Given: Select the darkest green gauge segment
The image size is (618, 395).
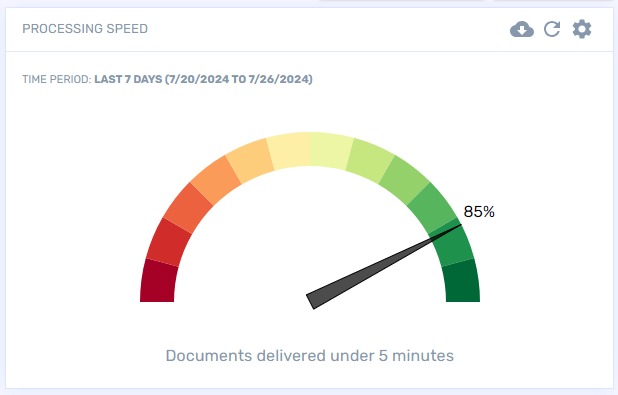Looking at the screenshot, I should pos(462,281).
